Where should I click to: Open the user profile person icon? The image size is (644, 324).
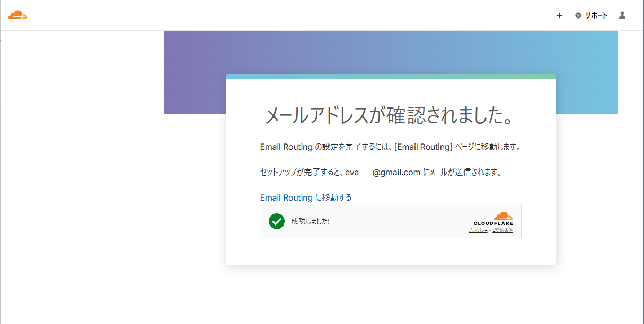[x=622, y=15]
